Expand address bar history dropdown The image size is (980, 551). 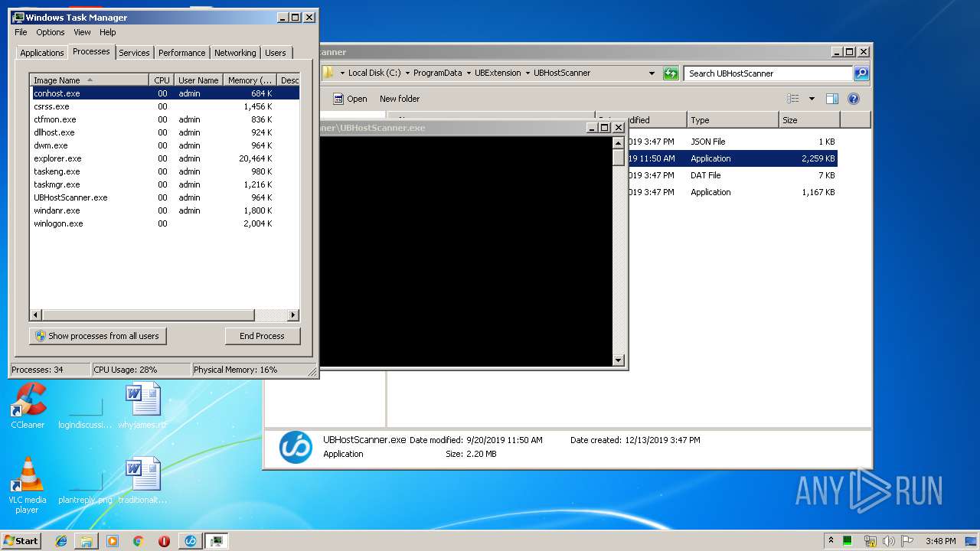click(652, 73)
